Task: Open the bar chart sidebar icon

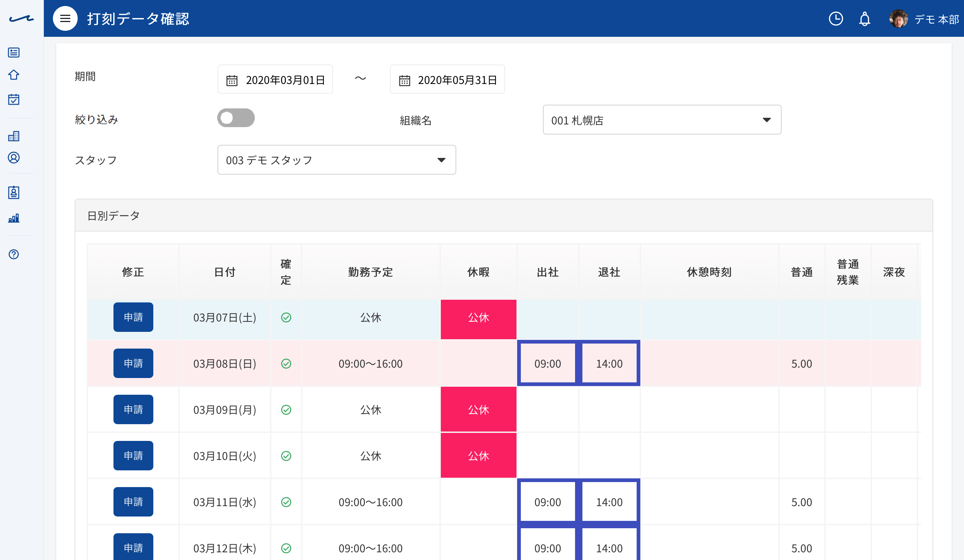Action: pyautogui.click(x=14, y=218)
